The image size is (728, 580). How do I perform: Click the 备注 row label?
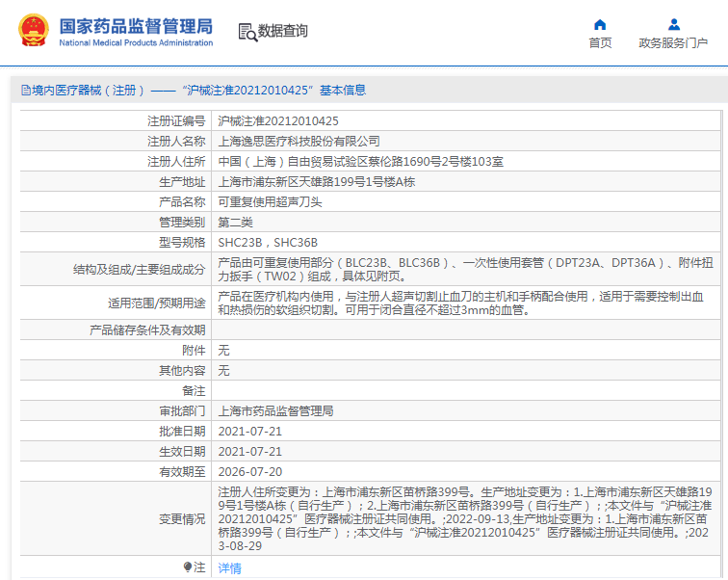[194, 391]
